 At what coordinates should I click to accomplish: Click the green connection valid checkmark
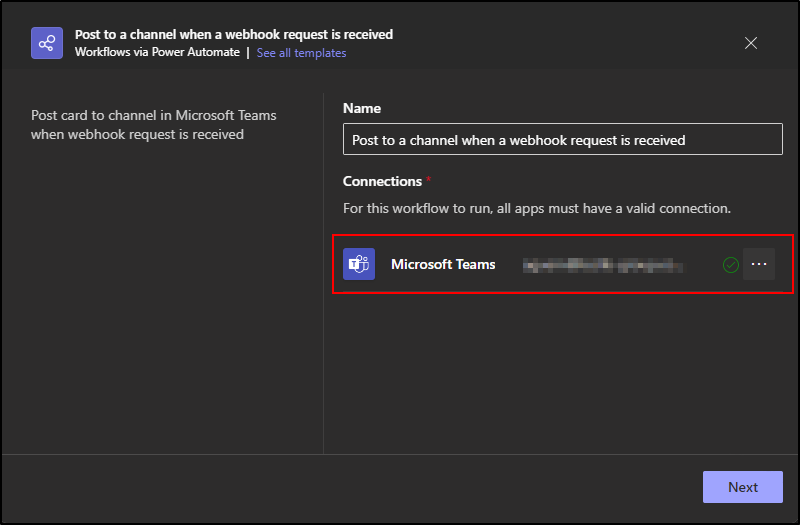pyautogui.click(x=731, y=265)
